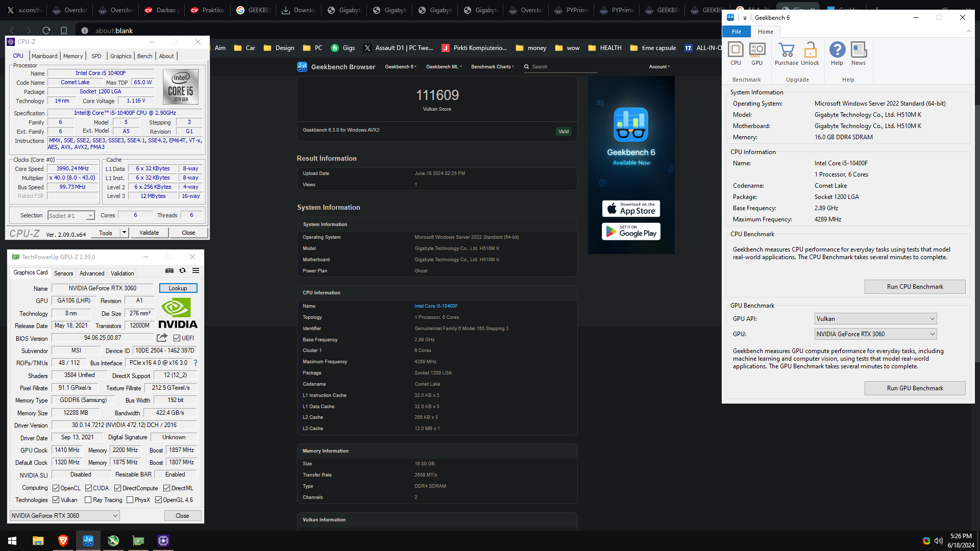This screenshot has height=551, width=980.
Task: Click the GPU-Z taskbar icon
Action: pyautogui.click(x=138, y=541)
